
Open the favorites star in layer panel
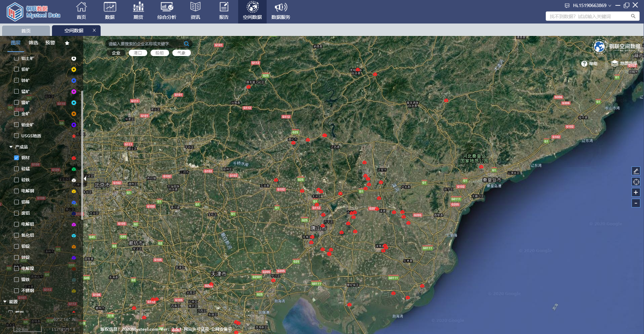click(67, 43)
